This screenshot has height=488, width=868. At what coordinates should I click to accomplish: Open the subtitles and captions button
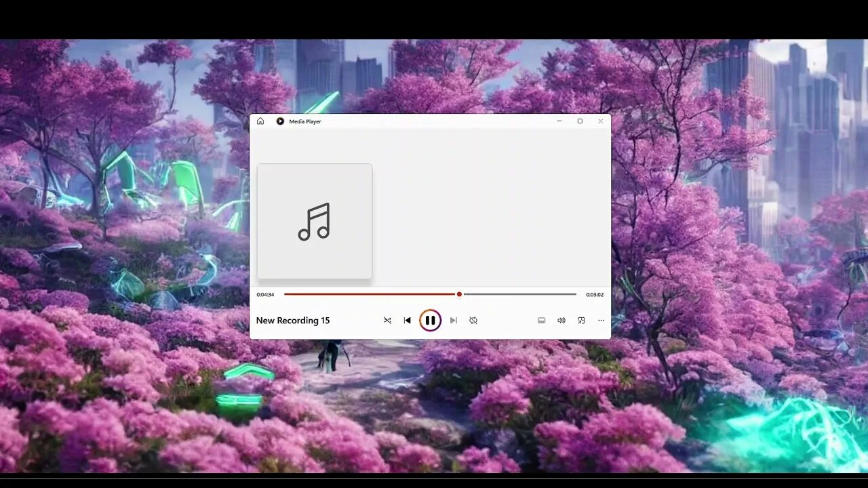pyautogui.click(x=541, y=321)
